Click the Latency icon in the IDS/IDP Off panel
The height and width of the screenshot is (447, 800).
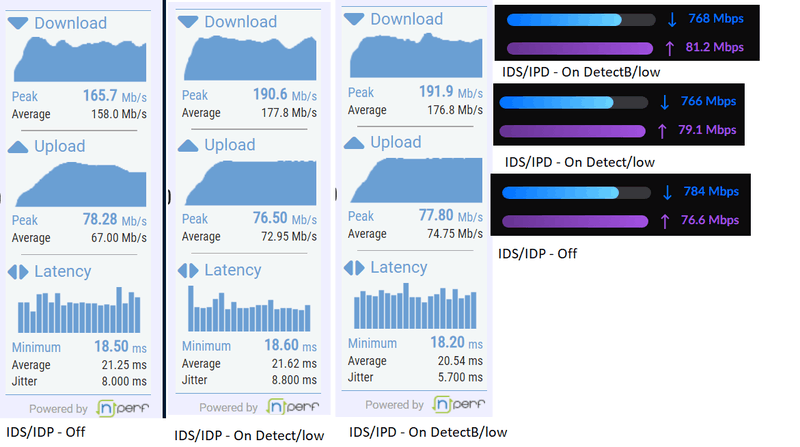coord(18,272)
